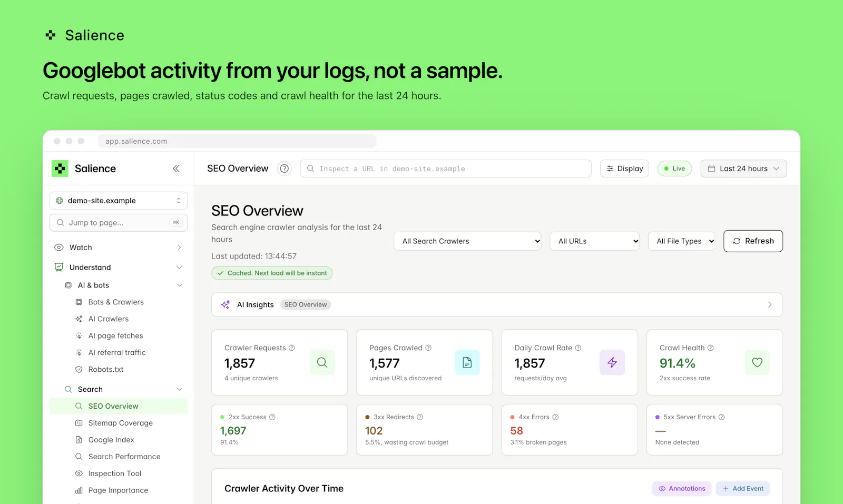The image size is (843, 504).
Task: Click the Refresh button
Action: pos(753,241)
